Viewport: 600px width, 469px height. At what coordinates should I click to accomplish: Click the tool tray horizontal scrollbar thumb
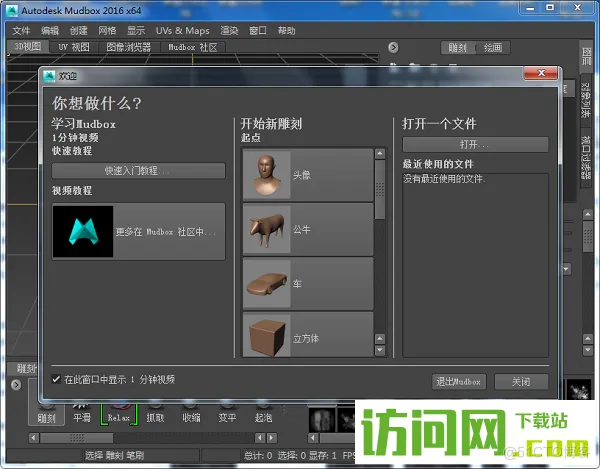coord(77,438)
